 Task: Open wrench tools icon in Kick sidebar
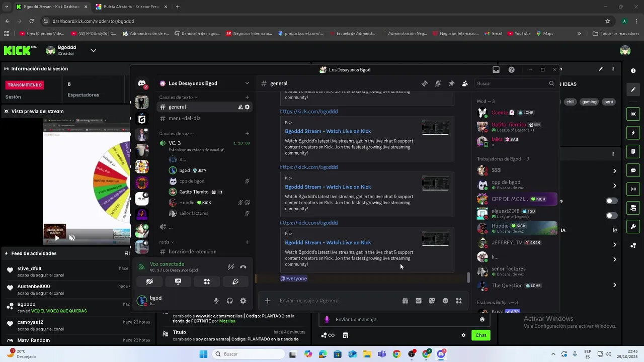point(633,227)
